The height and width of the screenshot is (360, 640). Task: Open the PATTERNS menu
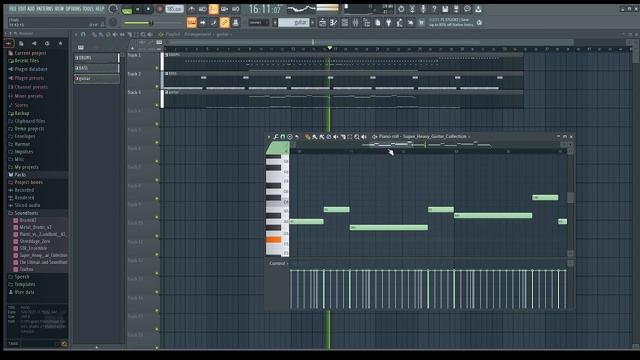(x=45, y=9)
